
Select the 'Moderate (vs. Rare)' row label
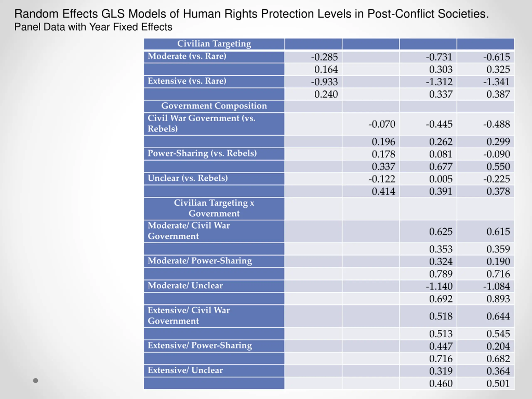point(187,56)
